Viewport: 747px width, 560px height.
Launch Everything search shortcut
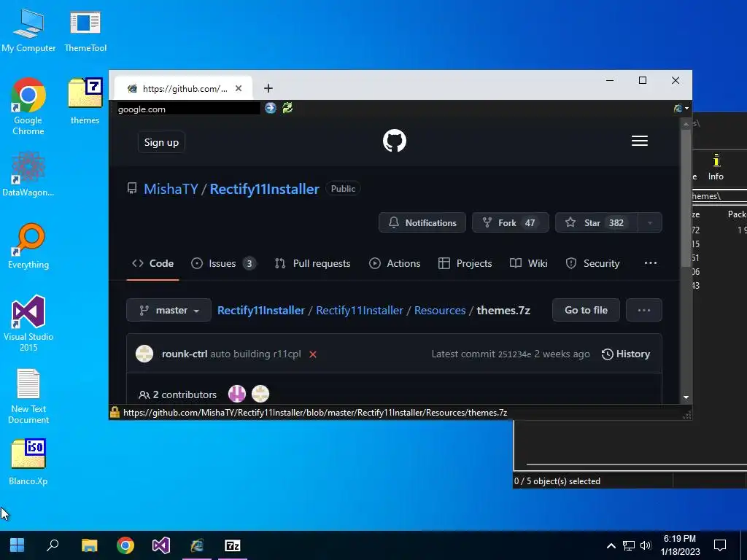click(28, 246)
